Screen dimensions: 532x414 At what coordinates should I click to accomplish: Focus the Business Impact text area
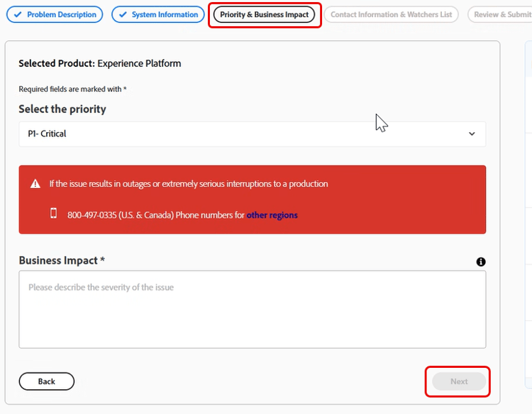(253, 310)
